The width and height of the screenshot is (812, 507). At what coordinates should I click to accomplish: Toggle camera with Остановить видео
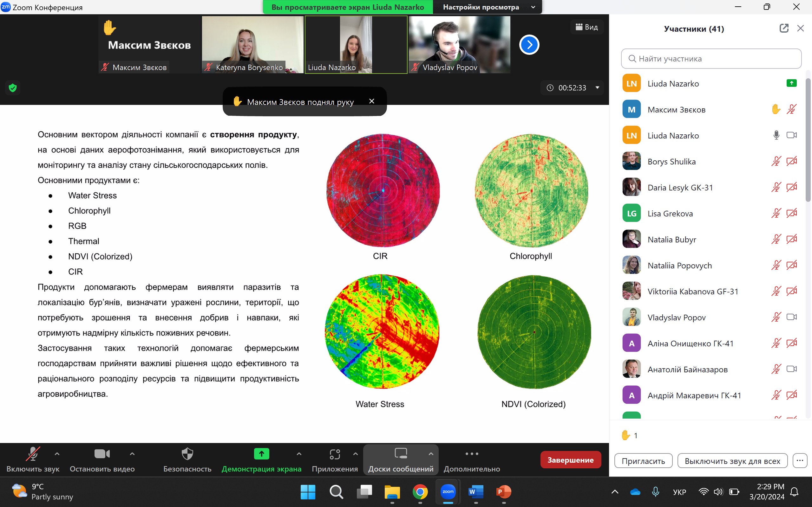102,459
